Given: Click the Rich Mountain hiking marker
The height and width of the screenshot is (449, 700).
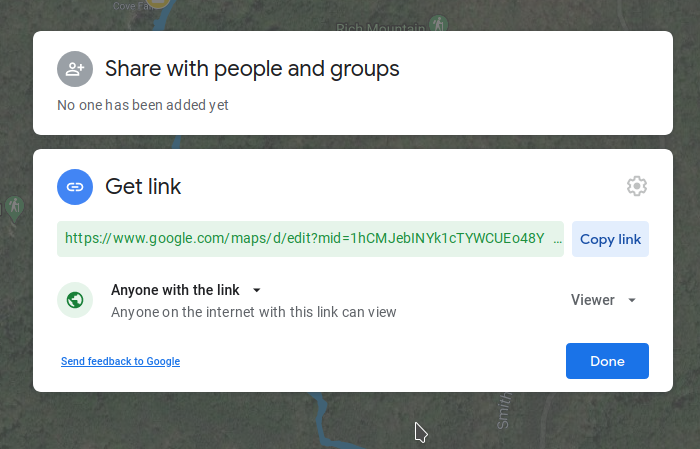Looking at the screenshot, I should click(x=438, y=23).
